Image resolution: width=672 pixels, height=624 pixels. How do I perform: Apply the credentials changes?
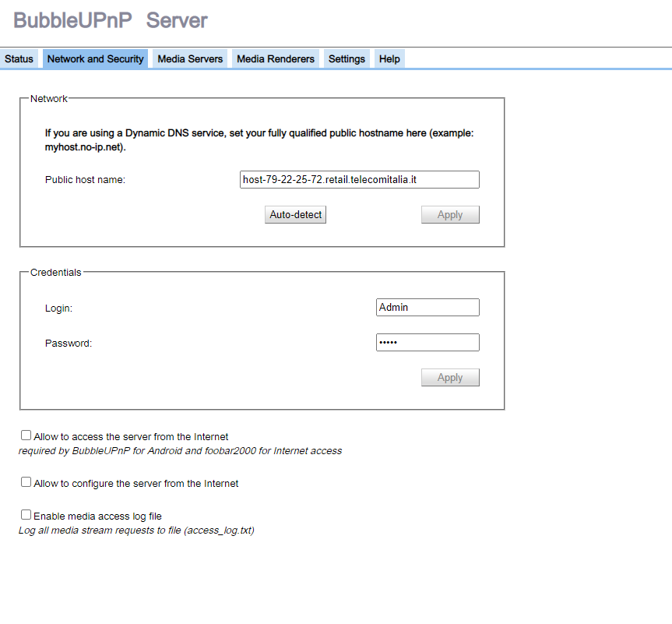click(x=450, y=377)
